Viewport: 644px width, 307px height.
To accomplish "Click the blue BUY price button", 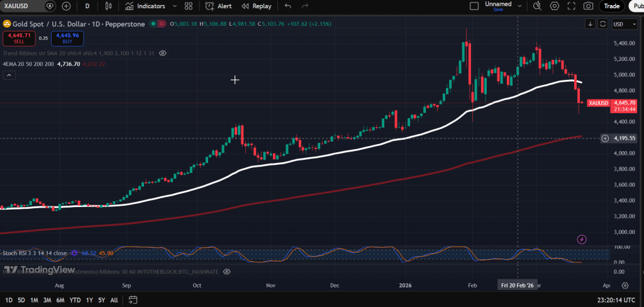I will [x=67, y=38].
